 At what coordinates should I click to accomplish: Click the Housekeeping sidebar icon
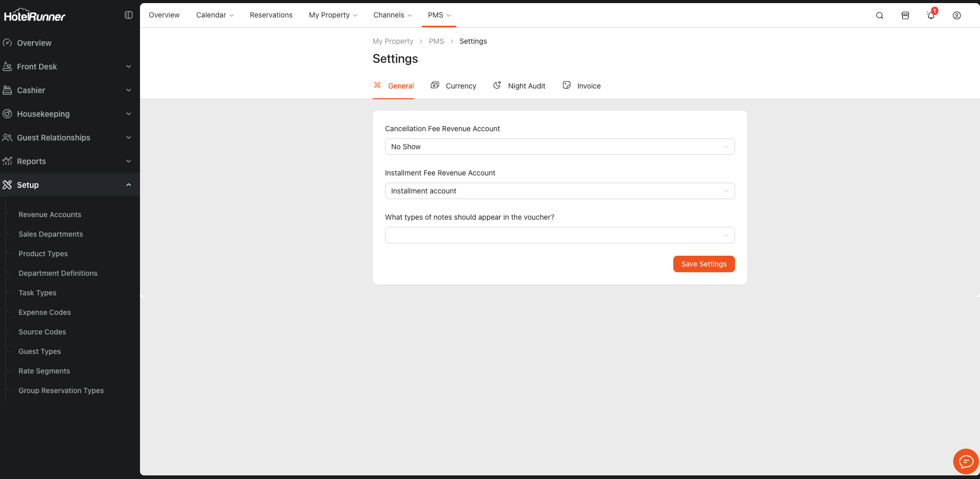point(8,114)
